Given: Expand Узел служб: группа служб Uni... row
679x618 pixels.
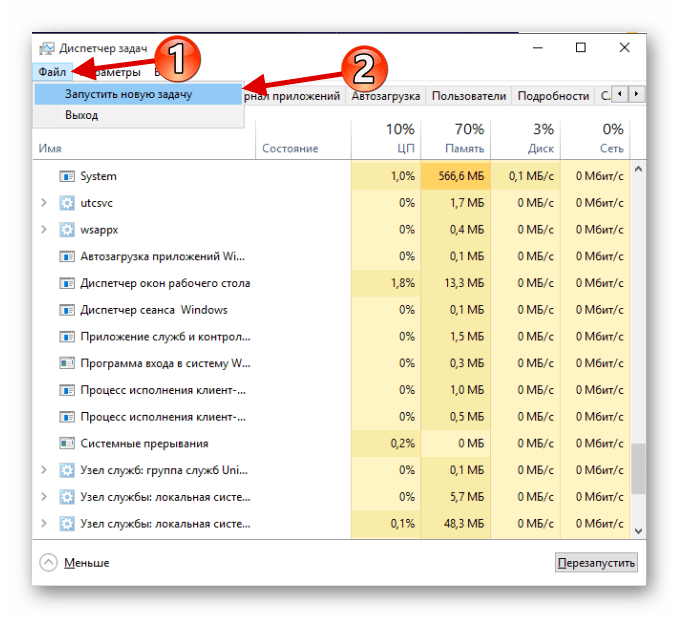Looking at the screenshot, I should tap(44, 470).
